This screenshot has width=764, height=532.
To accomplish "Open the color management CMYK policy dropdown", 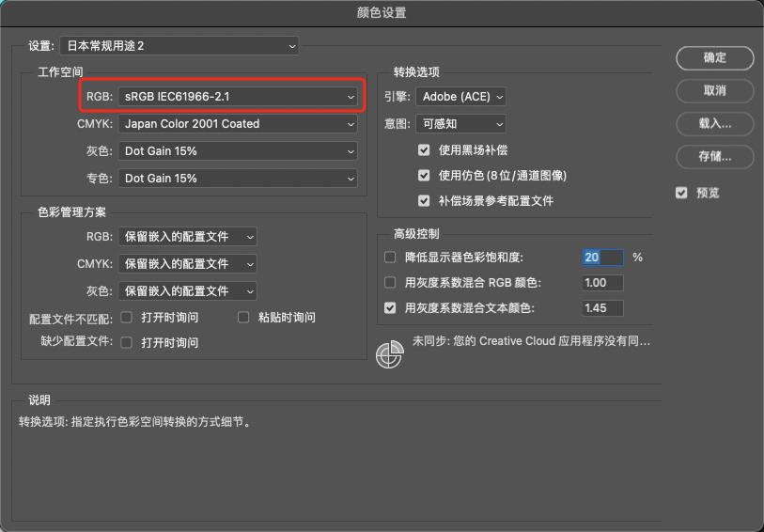I will pyautogui.click(x=188, y=264).
